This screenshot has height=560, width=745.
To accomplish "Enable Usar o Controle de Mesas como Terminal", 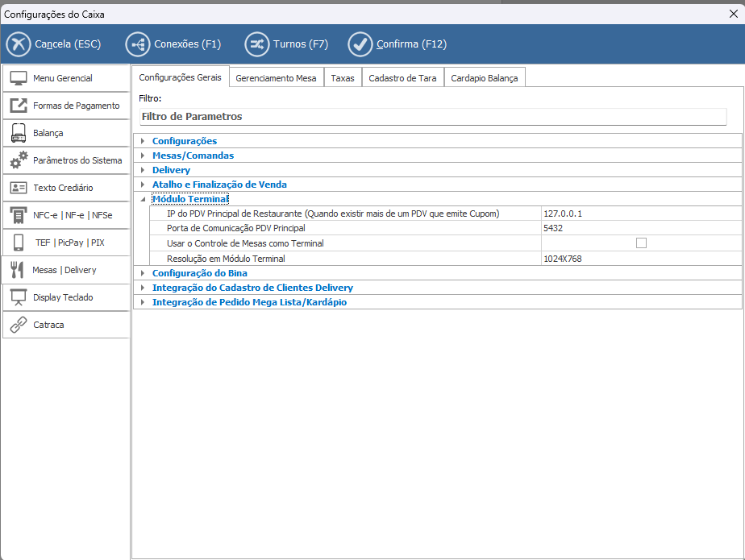I will (x=641, y=243).
